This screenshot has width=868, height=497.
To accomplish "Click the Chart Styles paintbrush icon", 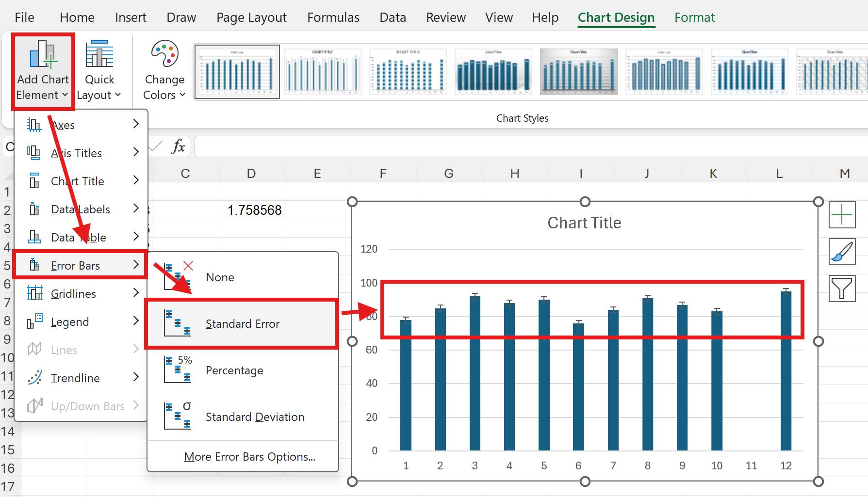I will 842,252.
